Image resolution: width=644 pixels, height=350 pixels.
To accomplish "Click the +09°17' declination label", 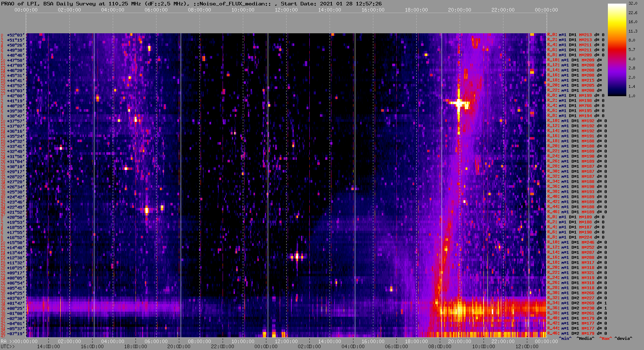I will 16,273.
